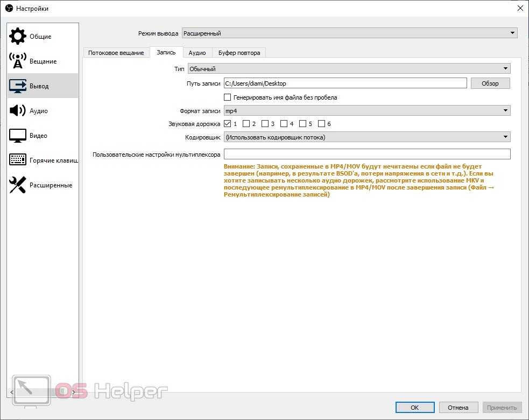Click the Расширенные tools icon
The height and width of the screenshot is (420, 529).
point(18,185)
